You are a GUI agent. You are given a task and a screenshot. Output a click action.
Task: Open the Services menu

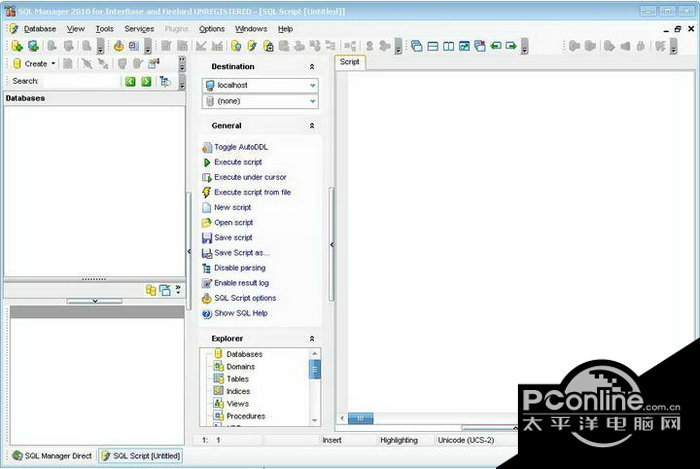[139, 29]
